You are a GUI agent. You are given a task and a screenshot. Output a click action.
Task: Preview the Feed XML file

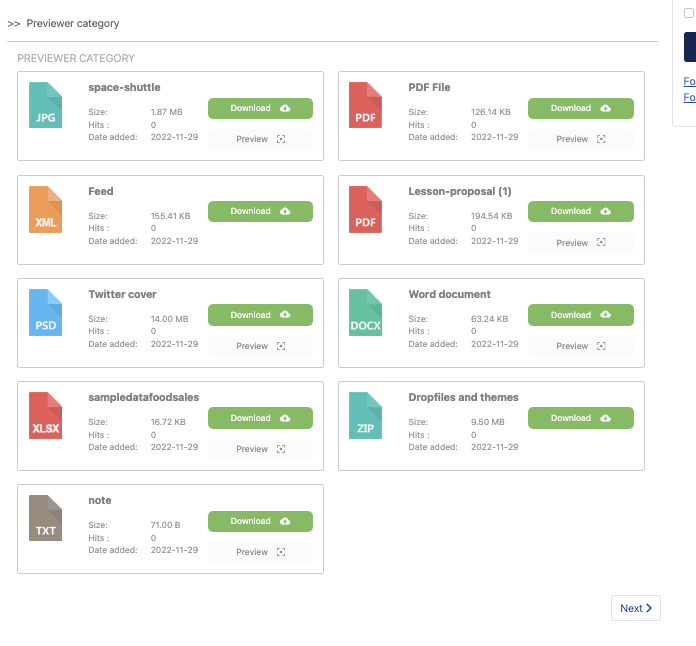tap(260, 243)
